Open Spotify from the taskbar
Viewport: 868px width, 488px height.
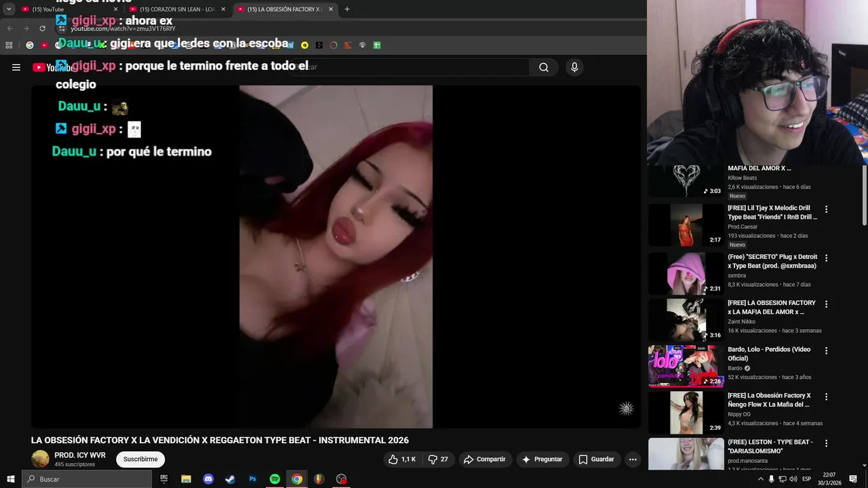[x=275, y=479]
